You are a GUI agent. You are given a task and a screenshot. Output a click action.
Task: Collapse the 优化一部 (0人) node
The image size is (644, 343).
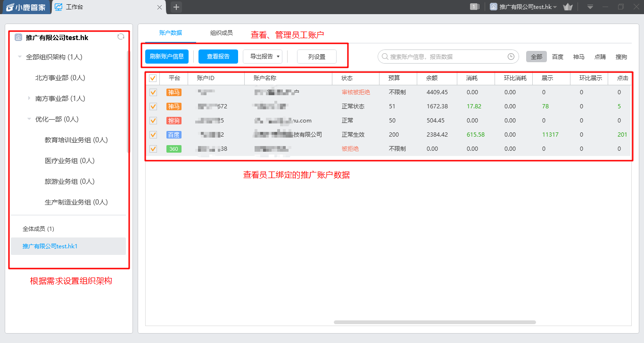29,119
